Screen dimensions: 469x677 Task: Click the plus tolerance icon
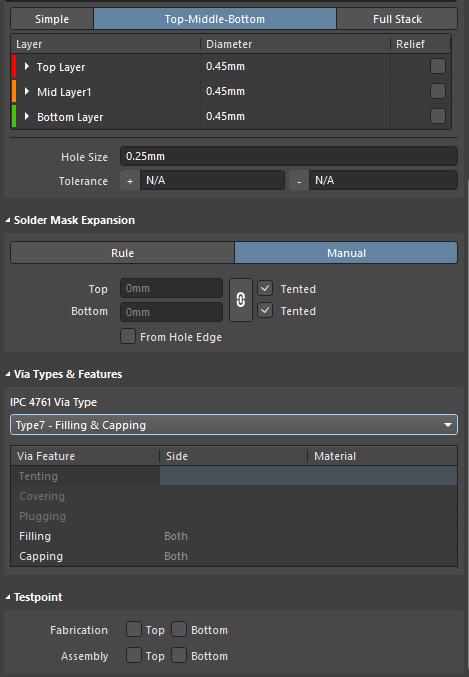coord(130,181)
